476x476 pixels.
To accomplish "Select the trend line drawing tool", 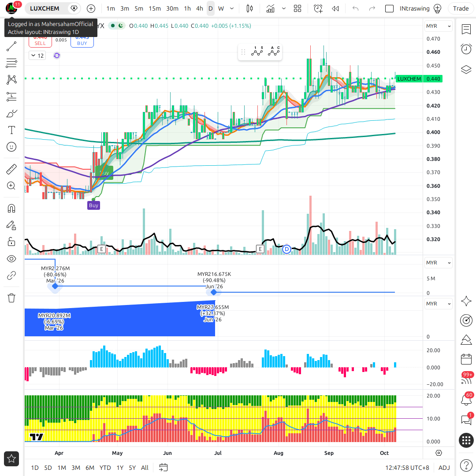I will tap(11, 46).
